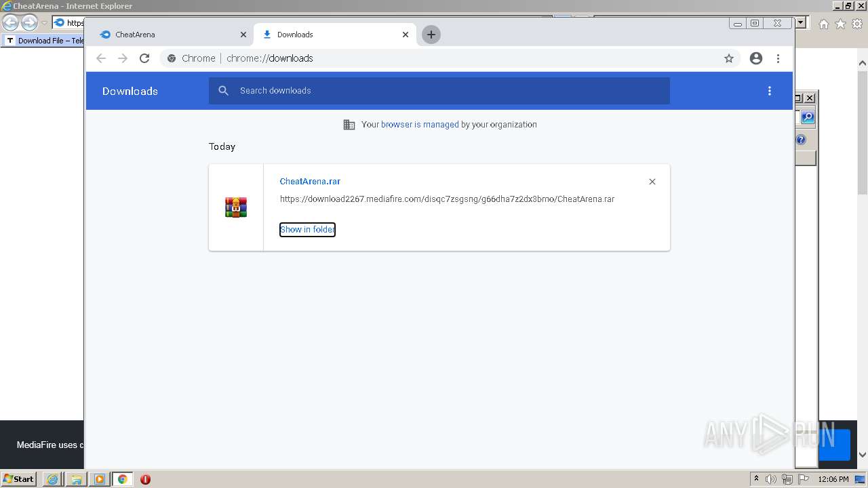Focus the Search downloads field
The width and height of the screenshot is (868, 488).
(x=439, y=91)
